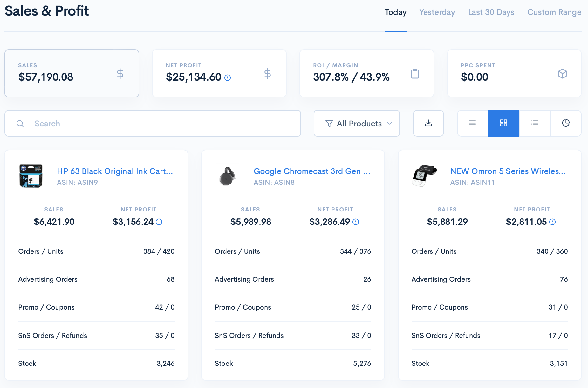Click the dollar icon on Sales card
The height and width of the screenshot is (388, 588).
(120, 74)
